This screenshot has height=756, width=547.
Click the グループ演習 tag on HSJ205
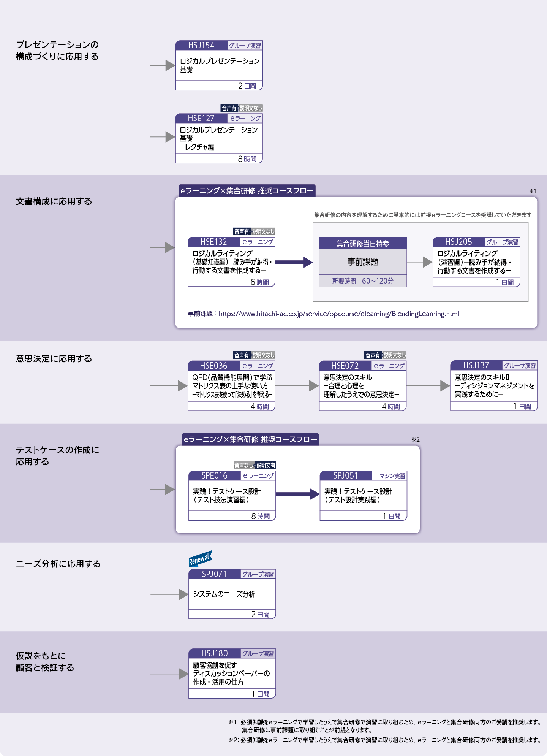(502, 242)
